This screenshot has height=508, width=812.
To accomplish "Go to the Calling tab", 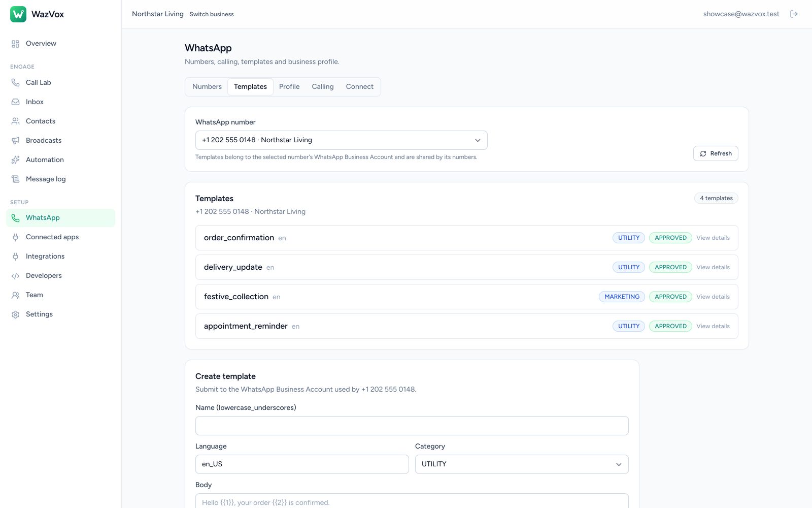I will (323, 87).
